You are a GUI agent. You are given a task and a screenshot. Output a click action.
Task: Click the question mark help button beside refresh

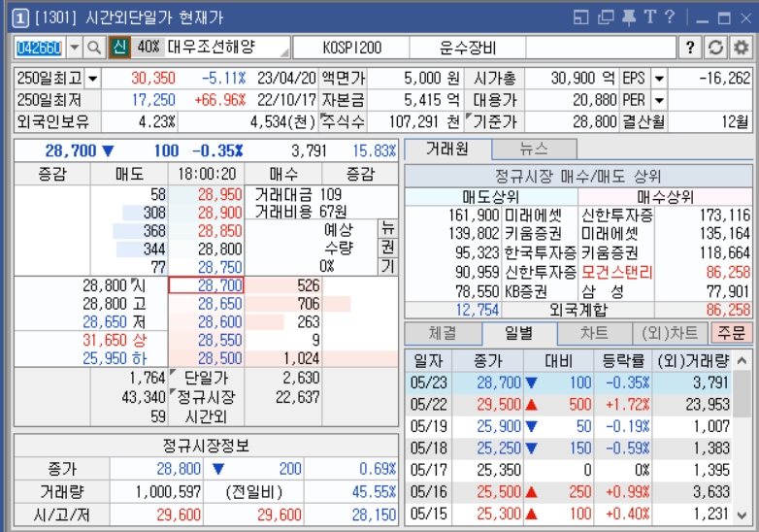pos(690,48)
